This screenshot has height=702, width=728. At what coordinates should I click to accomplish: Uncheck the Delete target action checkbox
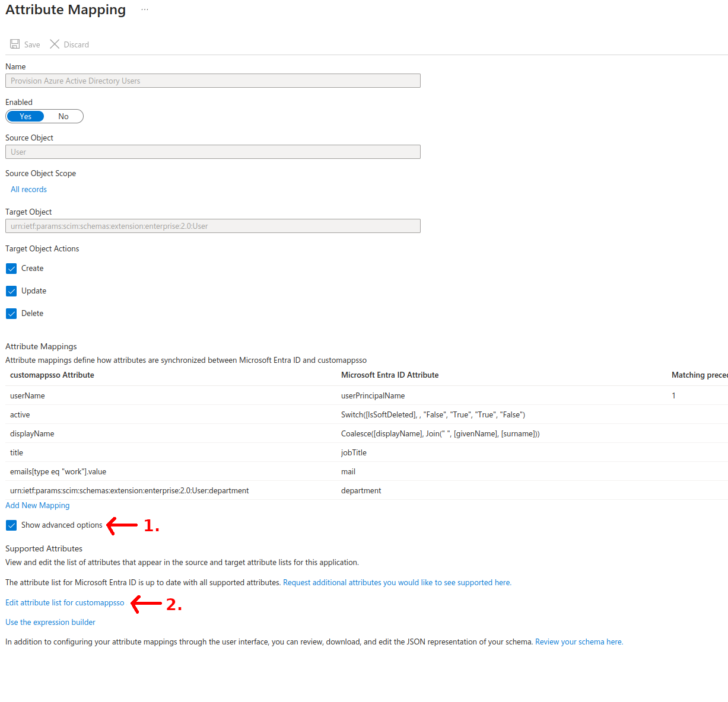11,314
